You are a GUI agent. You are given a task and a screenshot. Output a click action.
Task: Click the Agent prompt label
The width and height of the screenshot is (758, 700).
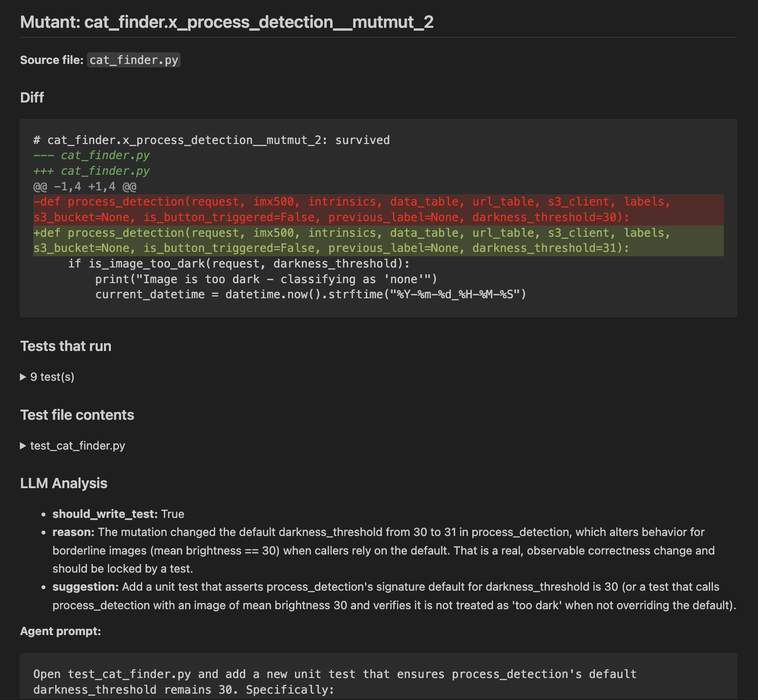point(60,631)
